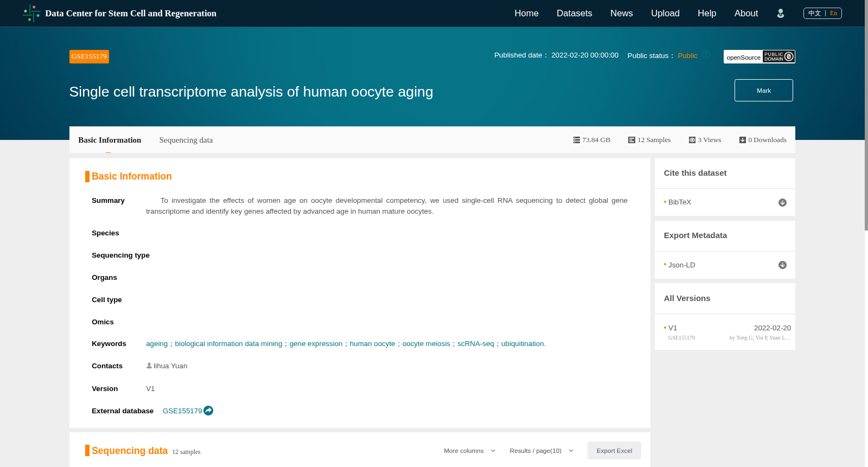Open the About page
The width and height of the screenshot is (868, 467).
746,14
